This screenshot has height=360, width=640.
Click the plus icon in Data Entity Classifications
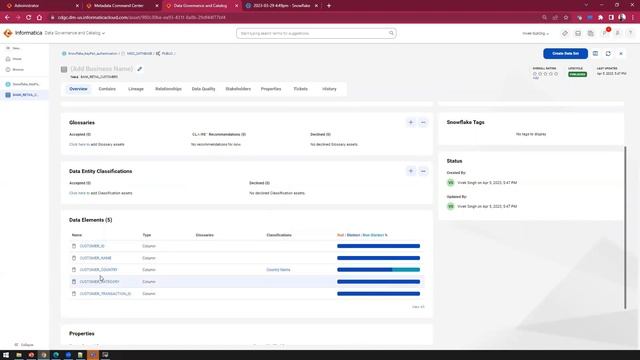[x=411, y=171]
